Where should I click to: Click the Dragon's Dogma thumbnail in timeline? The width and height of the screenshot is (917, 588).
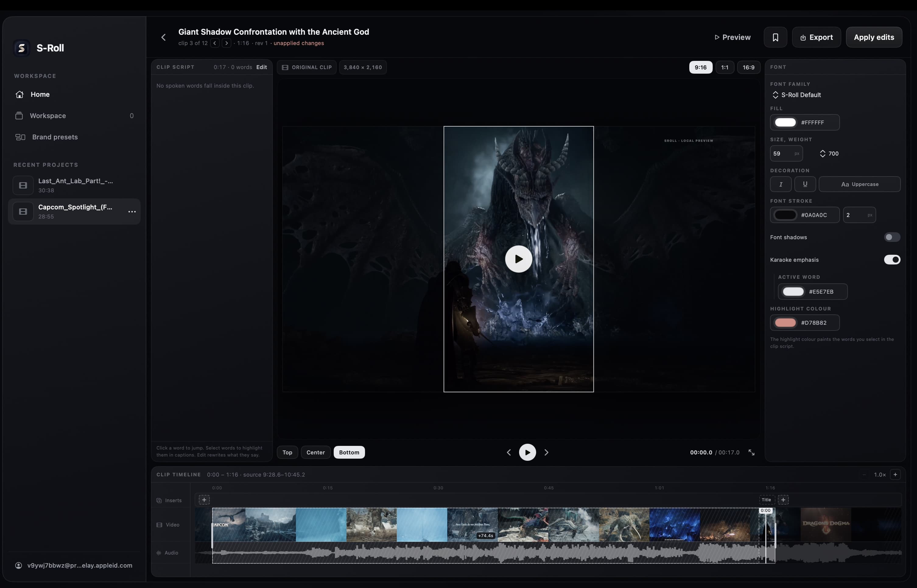pyautogui.click(x=826, y=525)
